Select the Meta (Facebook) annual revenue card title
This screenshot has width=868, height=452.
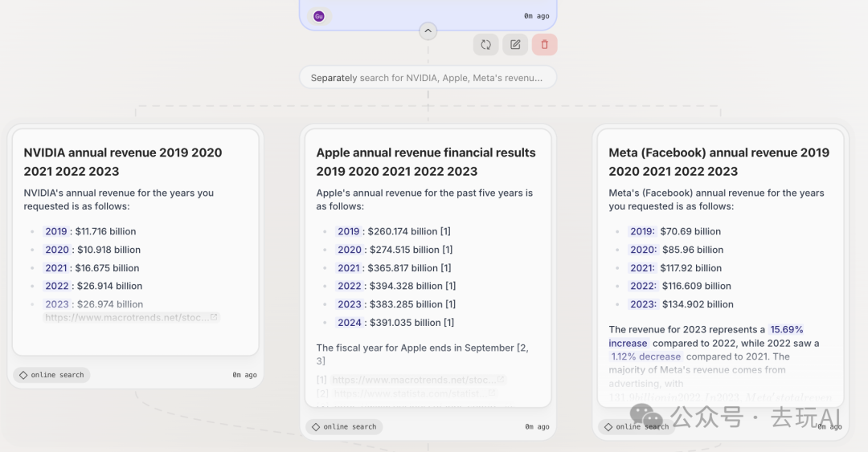point(719,161)
